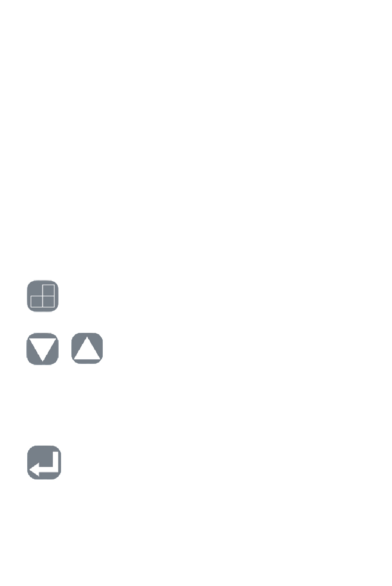Click the up arrow triangle button
Viewport: 392px width, 586px height.
pos(87,349)
